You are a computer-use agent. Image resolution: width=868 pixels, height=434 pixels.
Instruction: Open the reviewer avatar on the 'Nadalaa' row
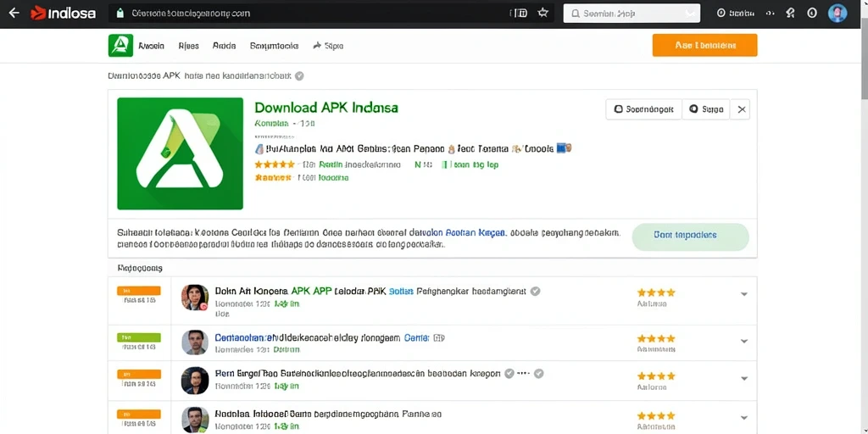click(x=195, y=420)
